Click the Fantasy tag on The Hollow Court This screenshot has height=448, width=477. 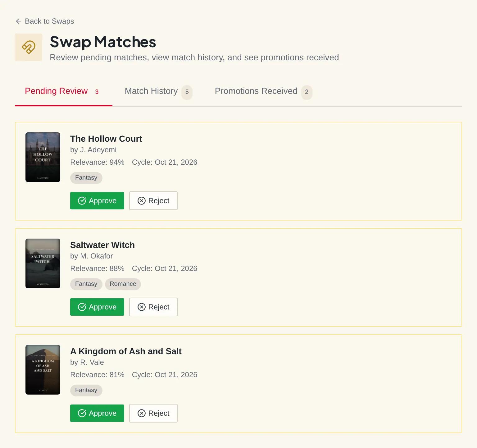pyautogui.click(x=86, y=178)
